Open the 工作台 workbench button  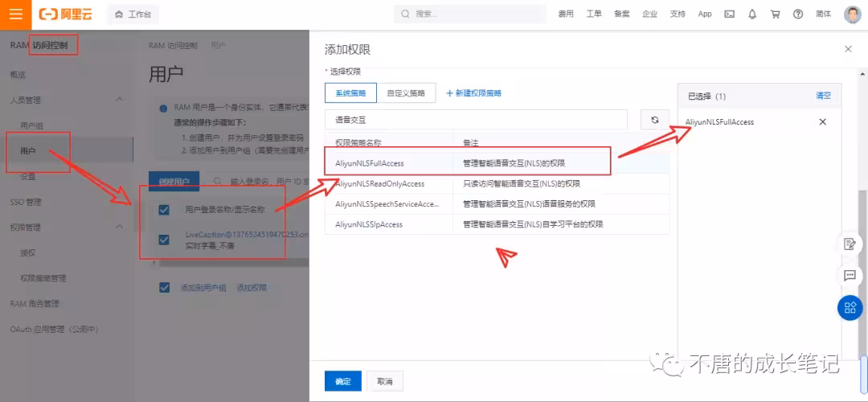(x=133, y=14)
